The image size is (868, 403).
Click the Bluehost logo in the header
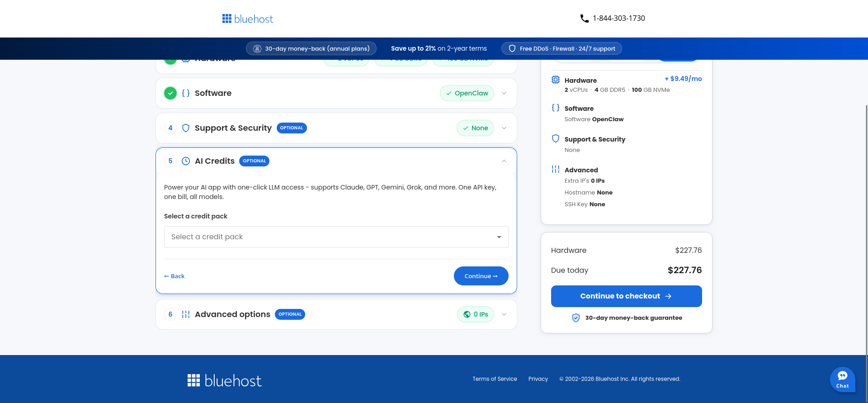248,19
